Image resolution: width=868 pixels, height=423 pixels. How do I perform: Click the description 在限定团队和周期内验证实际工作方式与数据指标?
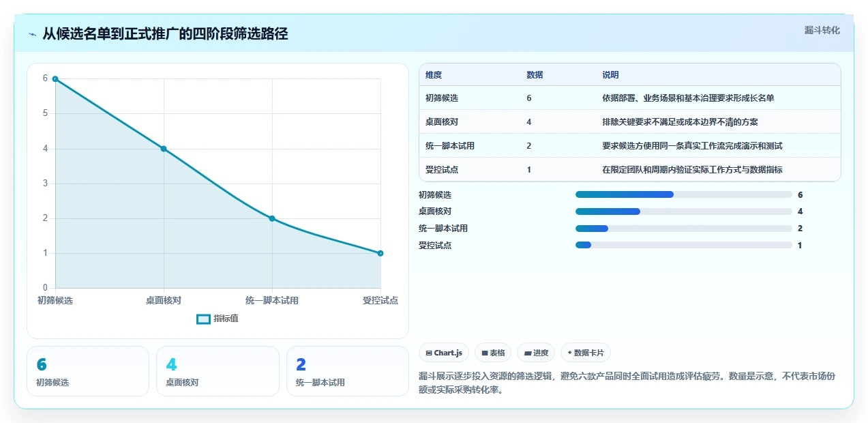pos(692,170)
